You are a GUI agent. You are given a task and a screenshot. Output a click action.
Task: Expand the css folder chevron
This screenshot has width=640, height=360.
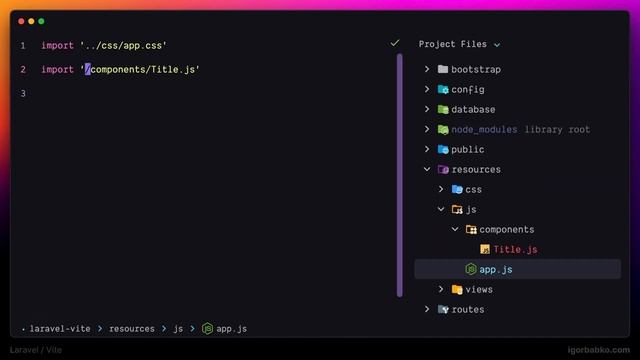coord(441,189)
